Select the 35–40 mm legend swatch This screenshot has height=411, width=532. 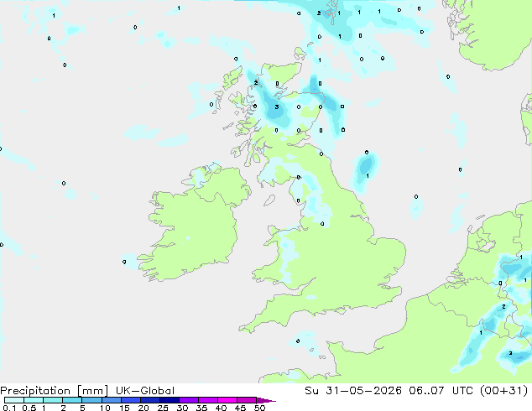(207, 400)
